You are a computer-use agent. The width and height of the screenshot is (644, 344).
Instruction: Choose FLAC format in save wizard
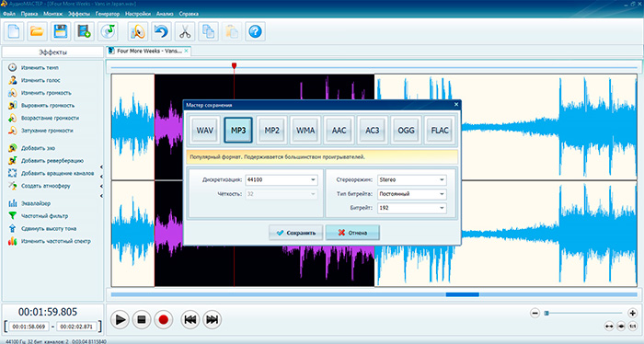point(440,130)
